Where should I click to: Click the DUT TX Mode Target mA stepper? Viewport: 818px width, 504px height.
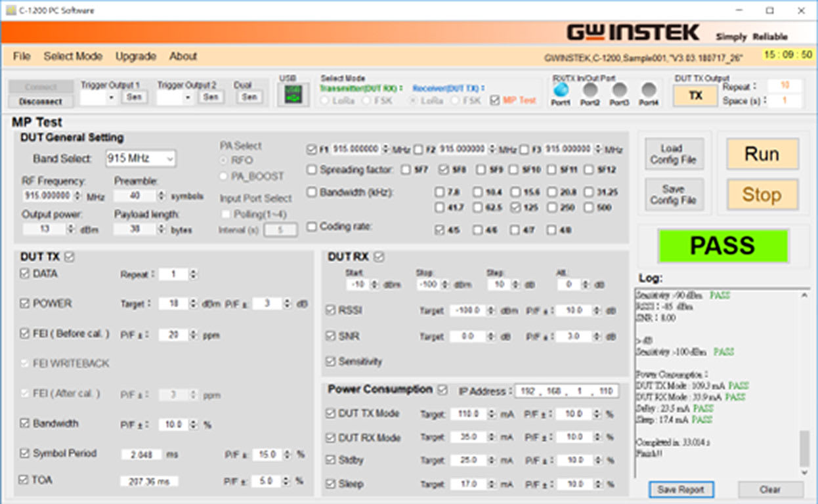tap(491, 415)
